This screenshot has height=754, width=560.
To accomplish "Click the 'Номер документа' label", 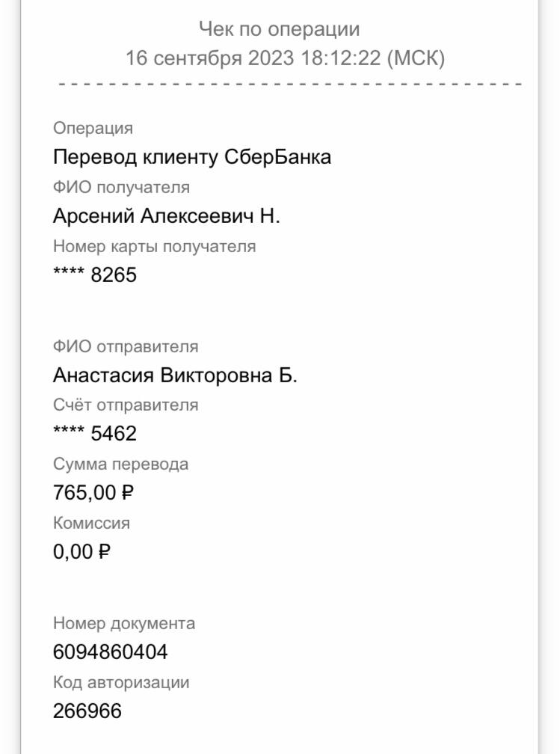I will pyautogui.click(x=124, y=624).
